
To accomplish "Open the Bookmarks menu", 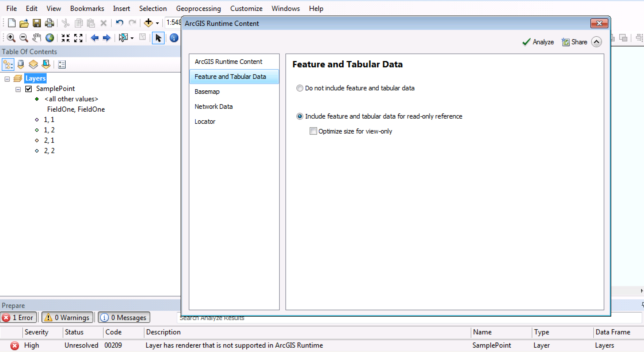I will coord(87,9).
